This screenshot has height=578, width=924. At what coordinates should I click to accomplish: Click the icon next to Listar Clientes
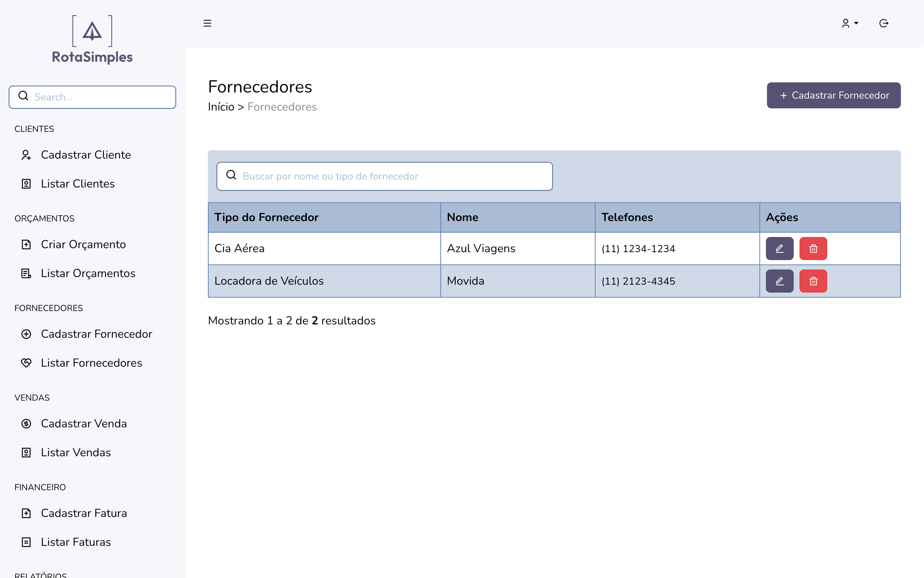tap(26, 184)
